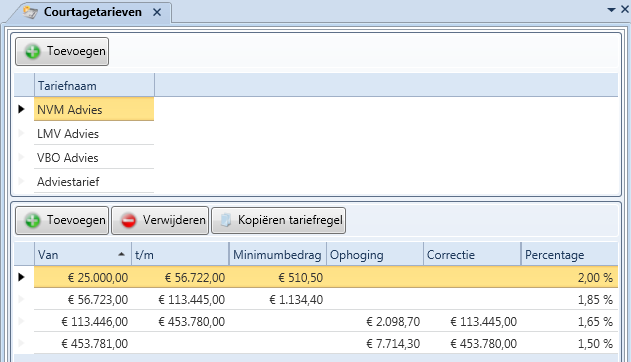The height and width of the screenshot is (362, 631).
Task: Click Kopiëren tariefregel button
Action: [x=278, y=220]
